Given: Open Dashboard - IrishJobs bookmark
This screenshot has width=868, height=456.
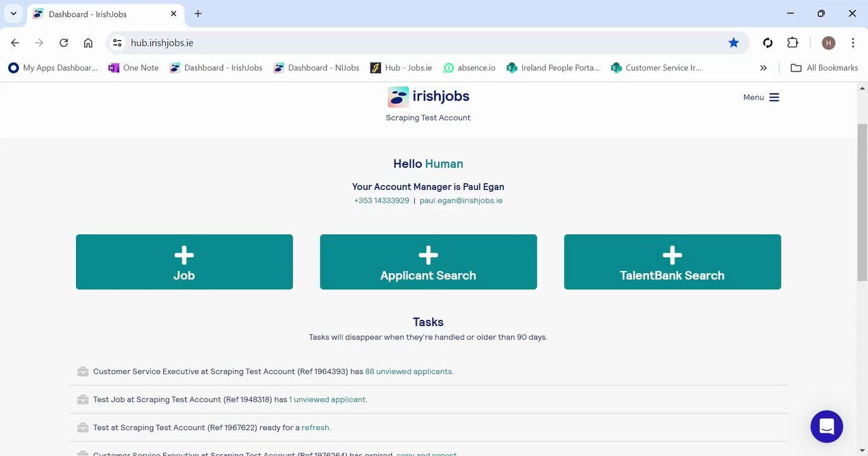Looking at the screenshot, I should point(216,68).
